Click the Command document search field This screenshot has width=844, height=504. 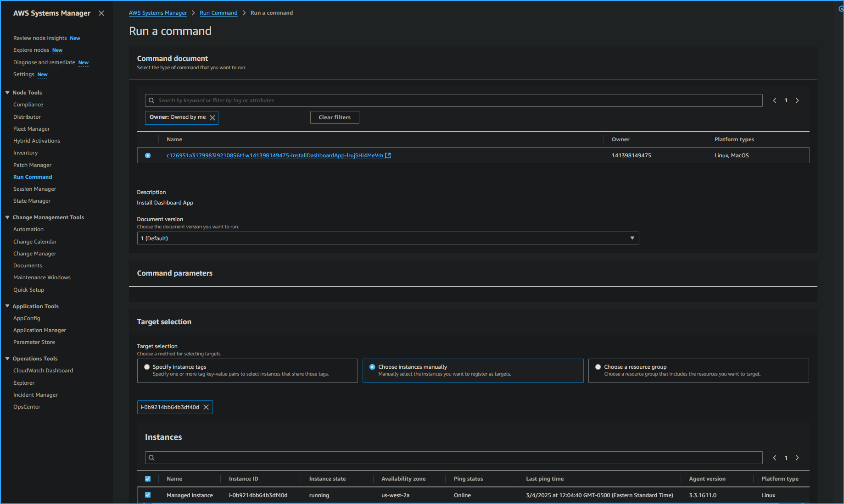[x=413, y=100]
